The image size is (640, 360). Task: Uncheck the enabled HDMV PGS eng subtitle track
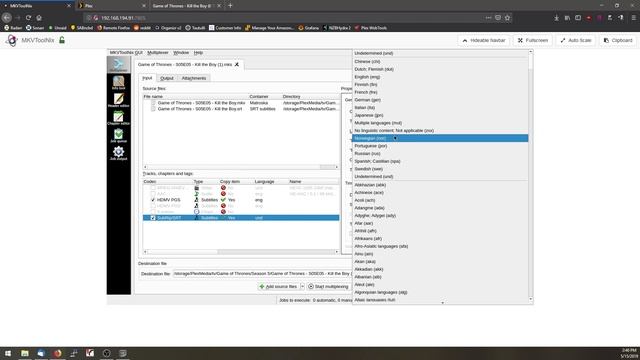[153, 200]
